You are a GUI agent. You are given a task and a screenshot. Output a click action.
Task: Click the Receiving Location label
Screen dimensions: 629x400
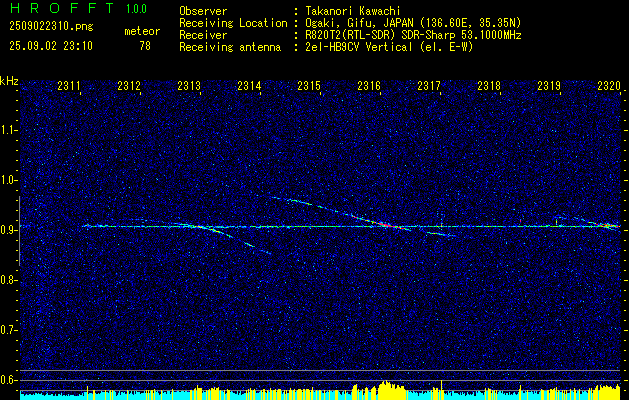tap(233, 23)
